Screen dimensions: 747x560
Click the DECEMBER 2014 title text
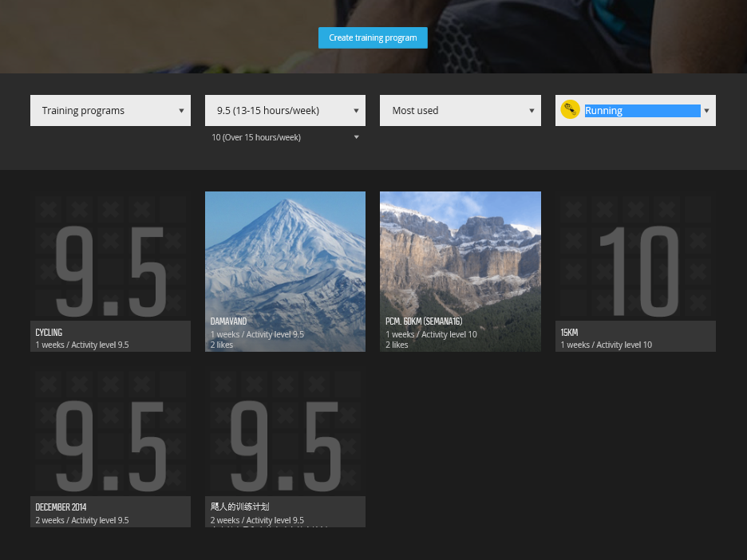(x=61, y=507)
